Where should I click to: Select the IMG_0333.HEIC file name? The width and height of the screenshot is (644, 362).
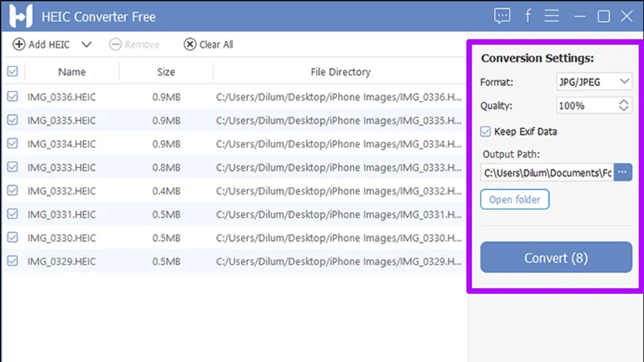(62, 168)
